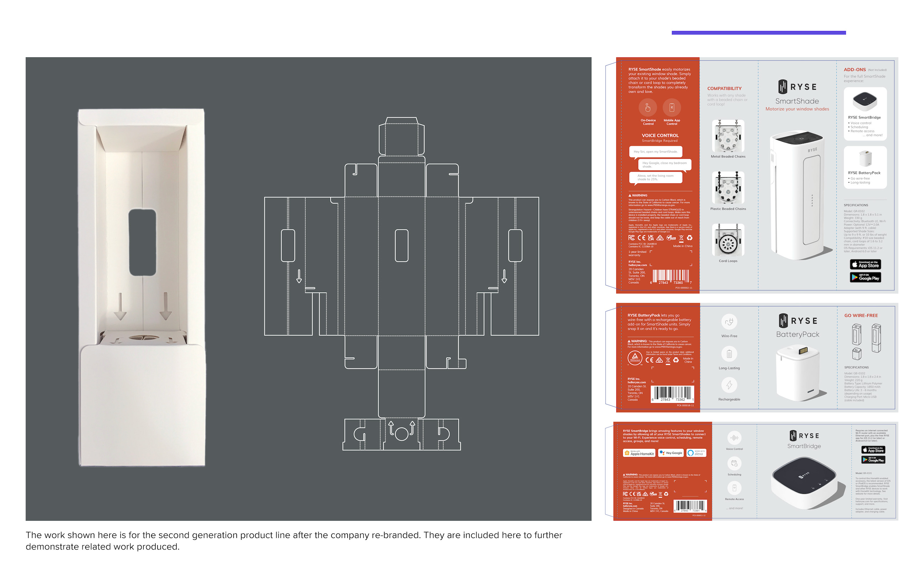The image size is (924, 578).
Task: Click the RYSE logo above SmartBridge
Action: tap(804, 436)
